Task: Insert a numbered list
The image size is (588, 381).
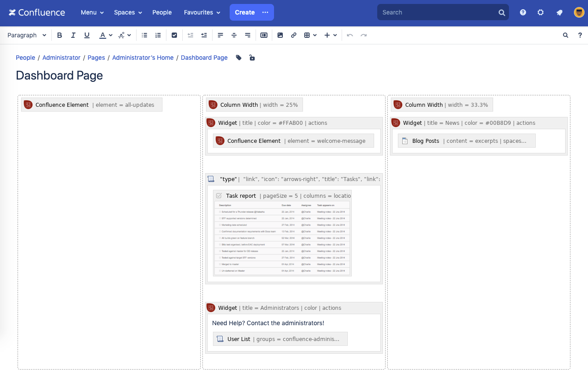Action: click(x=158, y=35)
